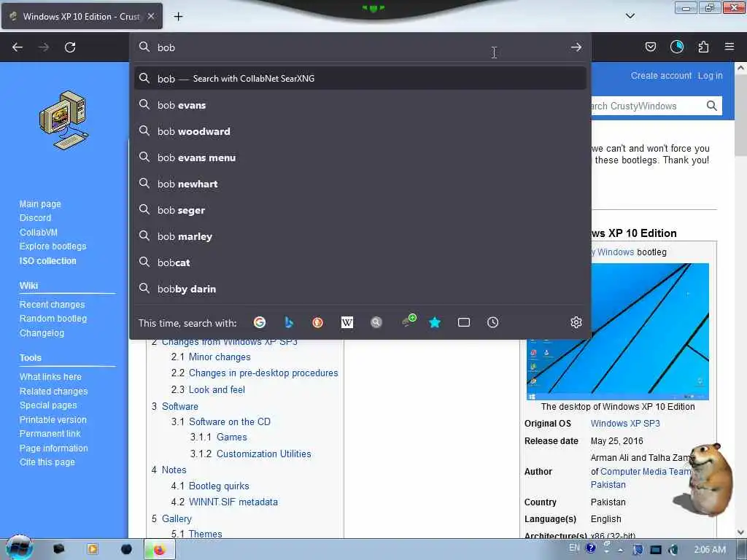
Task: Open the extensions puzzle icon
Action: pyautogui.click(x=703, y=47)
